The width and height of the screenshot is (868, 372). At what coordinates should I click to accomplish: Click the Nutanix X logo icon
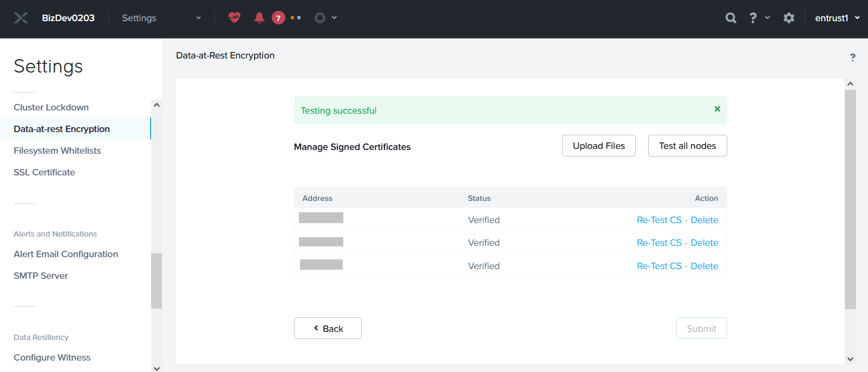click(x=21, y=18)
